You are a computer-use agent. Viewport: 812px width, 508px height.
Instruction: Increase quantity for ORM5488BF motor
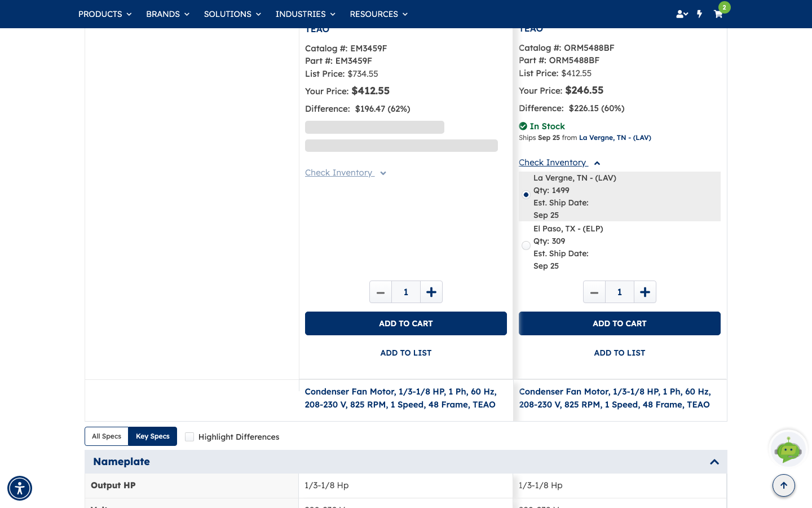[x=645, y=292]
